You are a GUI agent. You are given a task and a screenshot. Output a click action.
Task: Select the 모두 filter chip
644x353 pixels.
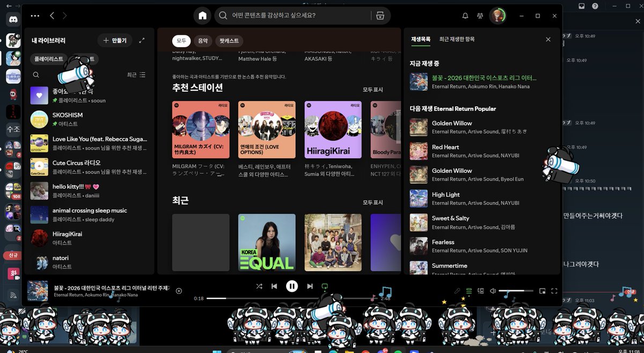point(181,41)
